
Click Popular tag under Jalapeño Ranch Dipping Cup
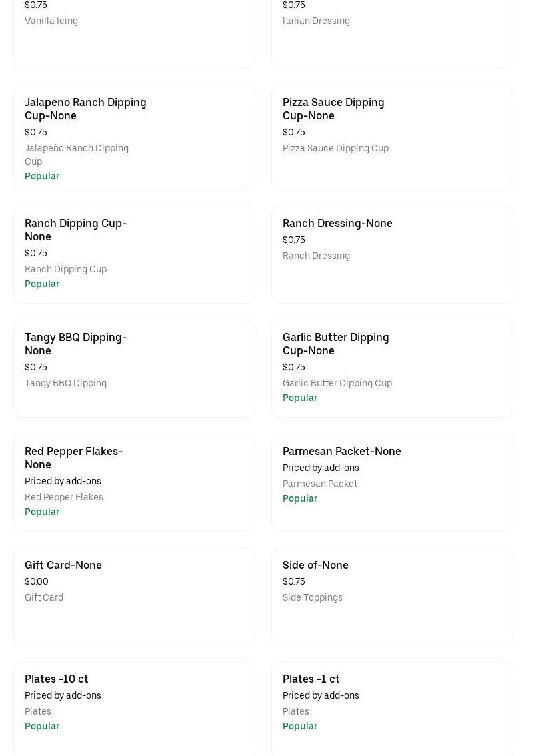42,176
